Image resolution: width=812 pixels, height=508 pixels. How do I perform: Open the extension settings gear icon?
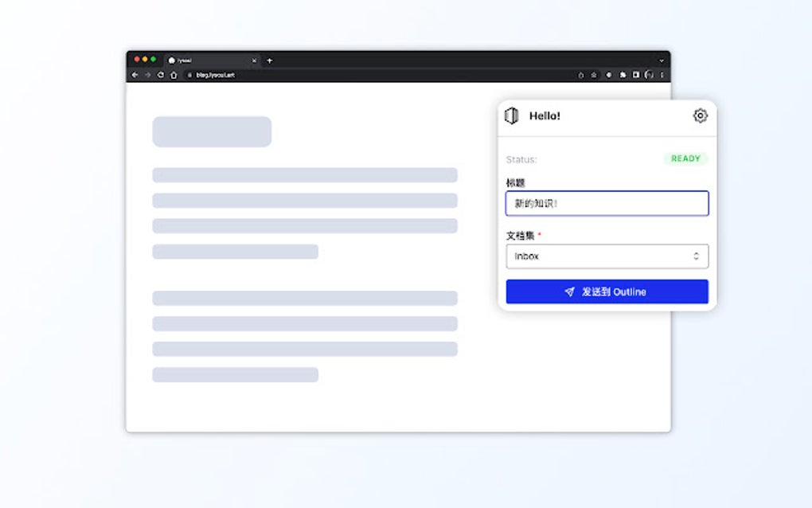click(x=700, y=115)
